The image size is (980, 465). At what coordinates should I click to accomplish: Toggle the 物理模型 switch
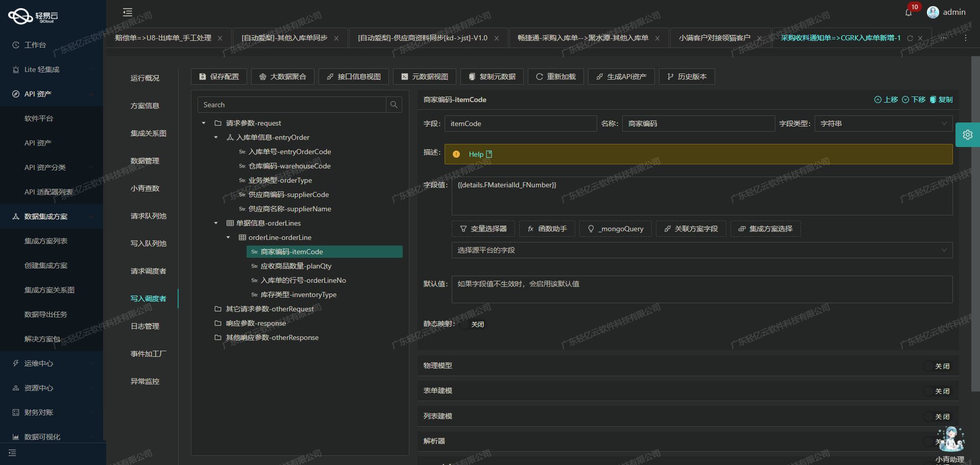tap(937, 366)
